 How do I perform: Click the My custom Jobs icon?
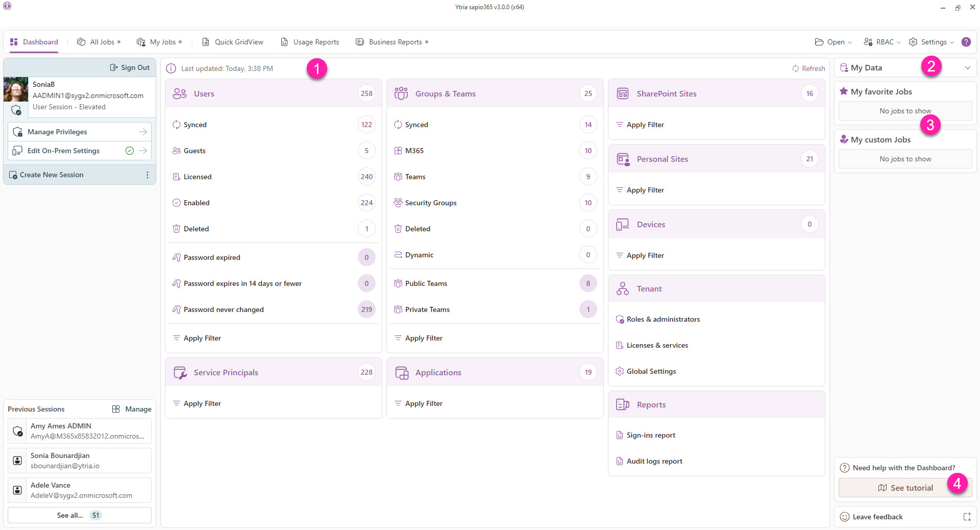[x=844, y=139]
